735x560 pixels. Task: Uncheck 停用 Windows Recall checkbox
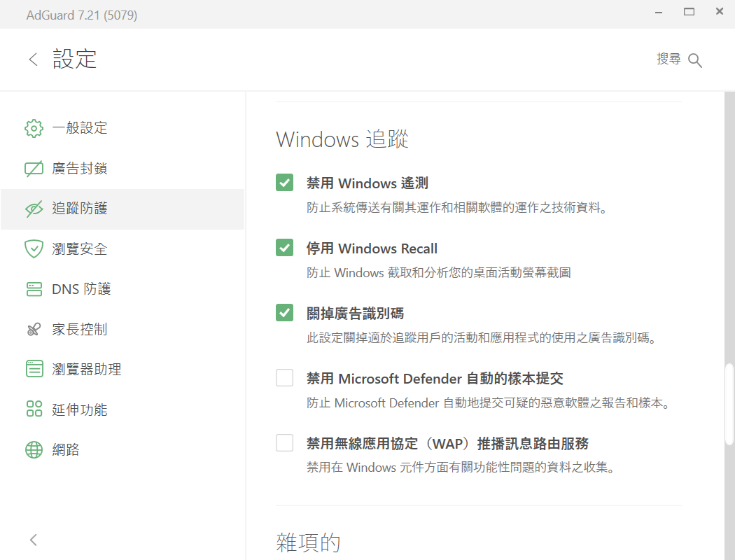(284, 247)
